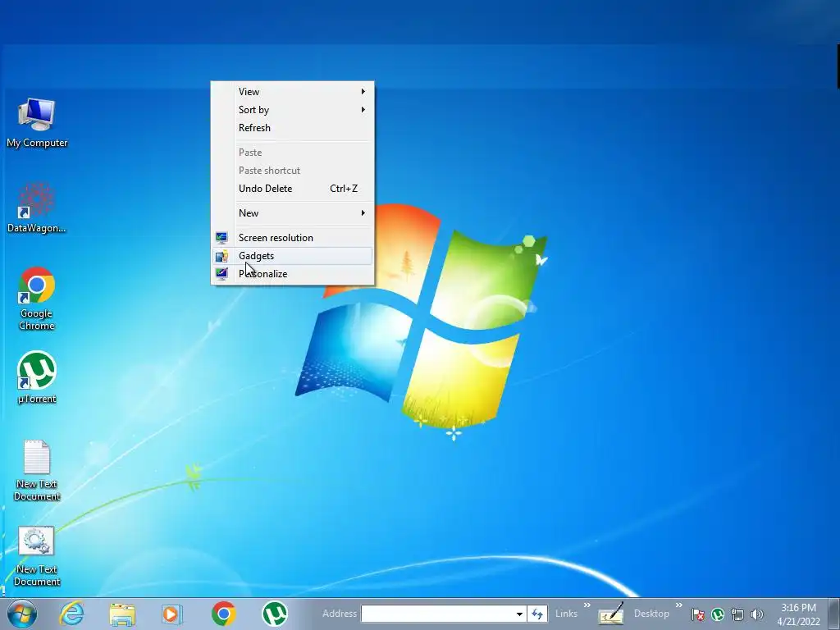Click the Screen resolution monitor icon

pyautogui.click(x=221, y=237)
